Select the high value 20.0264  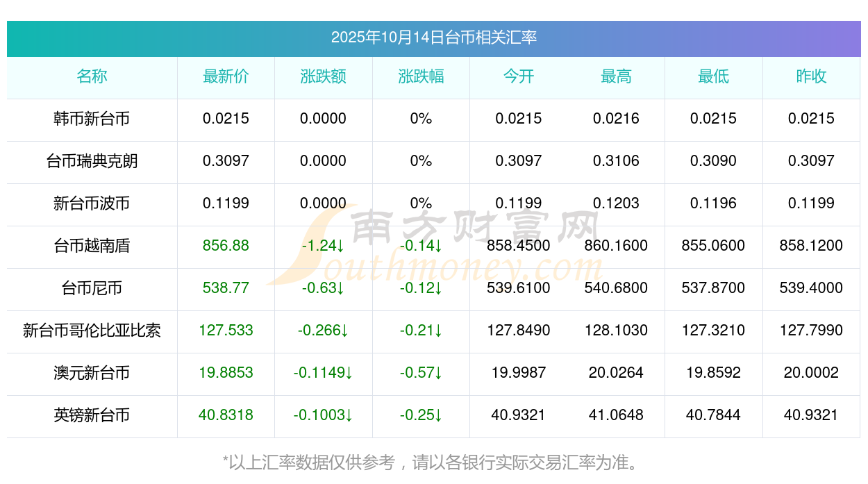pos(616,373)
